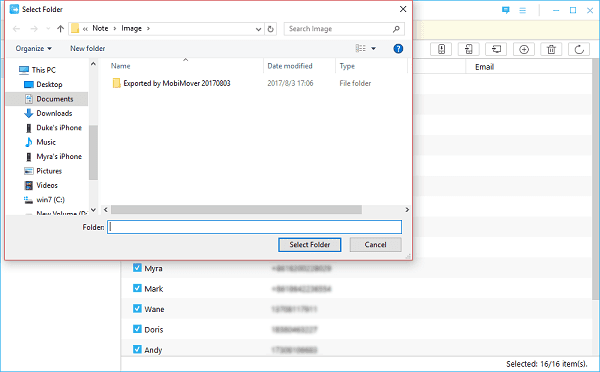Click the file list scroll left arrow
This screenshot has width=600, height=372.
(x=106, y=210)
